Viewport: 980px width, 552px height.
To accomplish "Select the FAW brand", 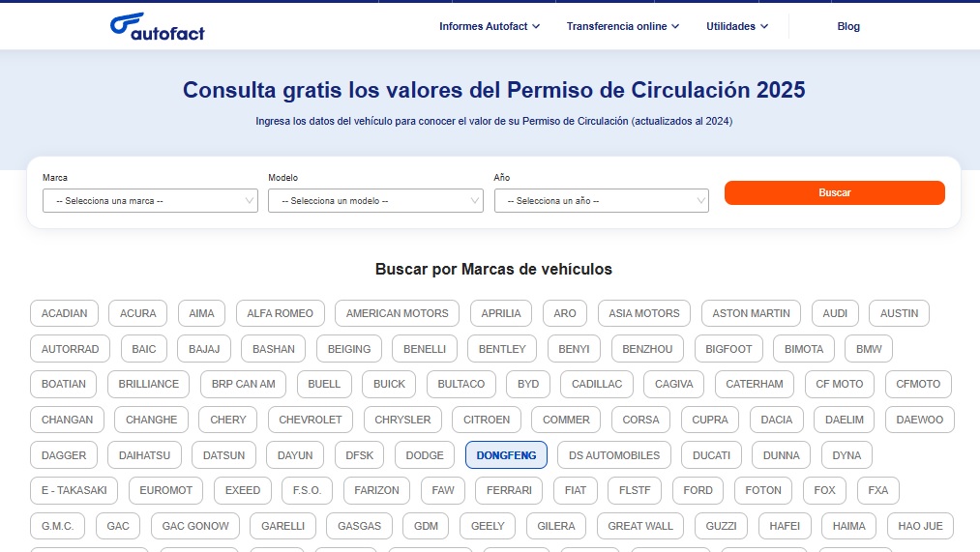I will [443, 491].
